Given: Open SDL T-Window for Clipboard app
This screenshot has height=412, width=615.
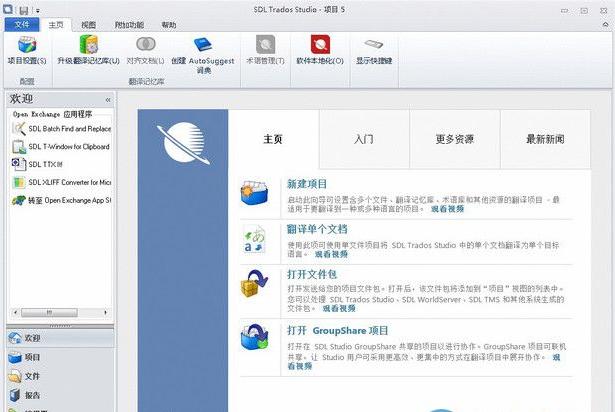Looking at the screenshot, I should pyautogui.click(x=61, y=146).
